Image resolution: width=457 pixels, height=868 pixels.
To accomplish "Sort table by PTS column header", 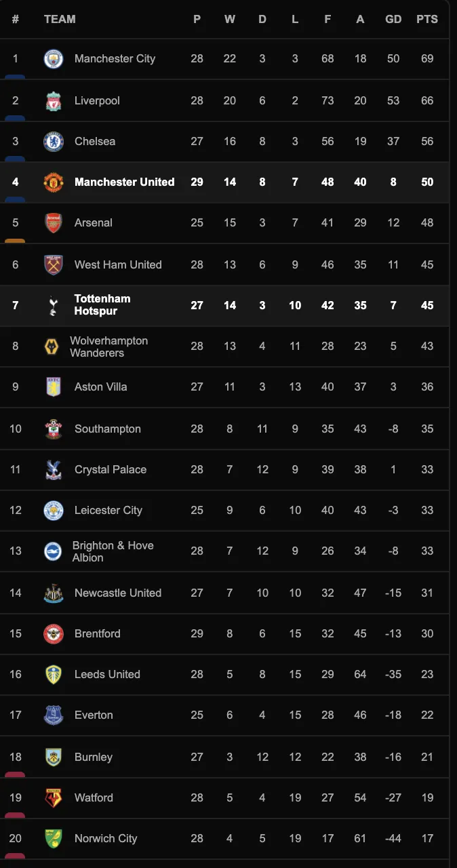I will [x=427, y=19].
